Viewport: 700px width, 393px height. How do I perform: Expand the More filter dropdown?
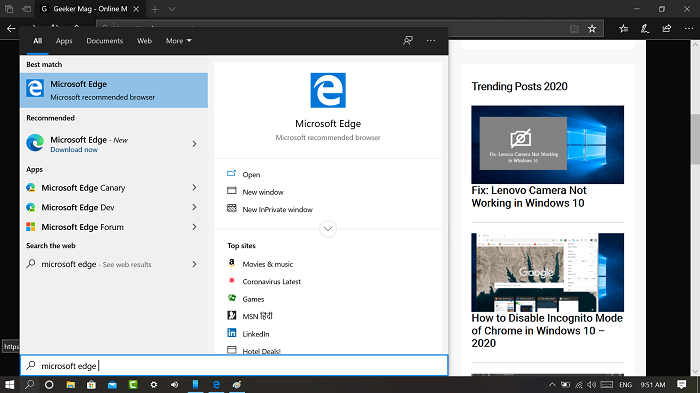click(x=179, y=41)
